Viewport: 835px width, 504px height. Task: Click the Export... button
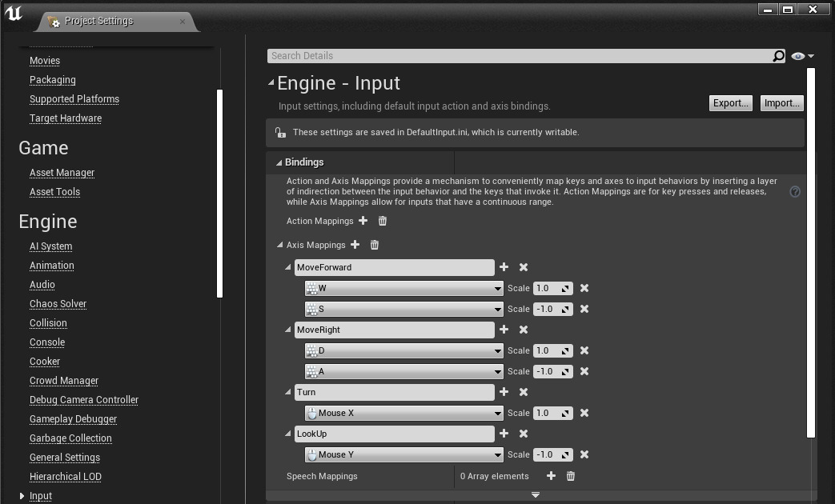coord(731,102)
